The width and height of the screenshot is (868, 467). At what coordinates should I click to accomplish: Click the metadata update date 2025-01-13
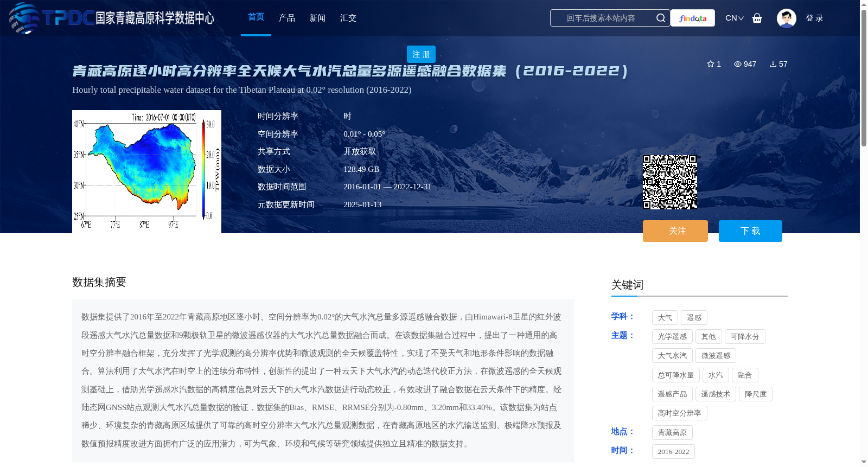(x=362, y=204)
